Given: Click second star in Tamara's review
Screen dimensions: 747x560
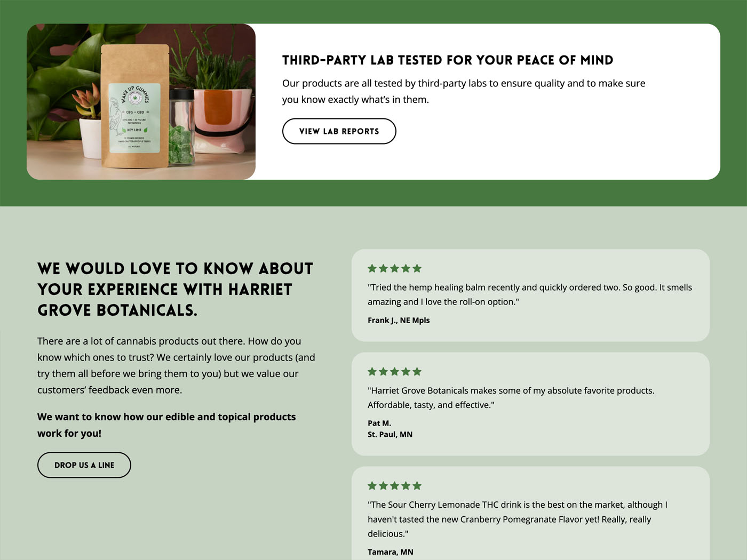Looking at the screenshot, I should click(384, 485).
